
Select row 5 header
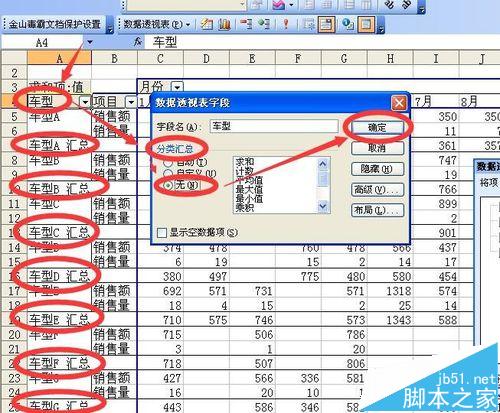(14, 117)
